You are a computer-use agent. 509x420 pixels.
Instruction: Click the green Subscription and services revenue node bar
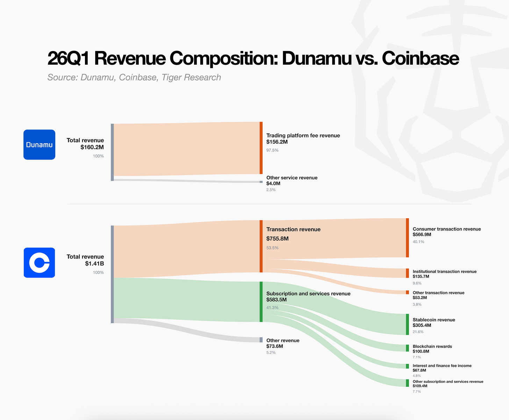click(x=261, y=302)
